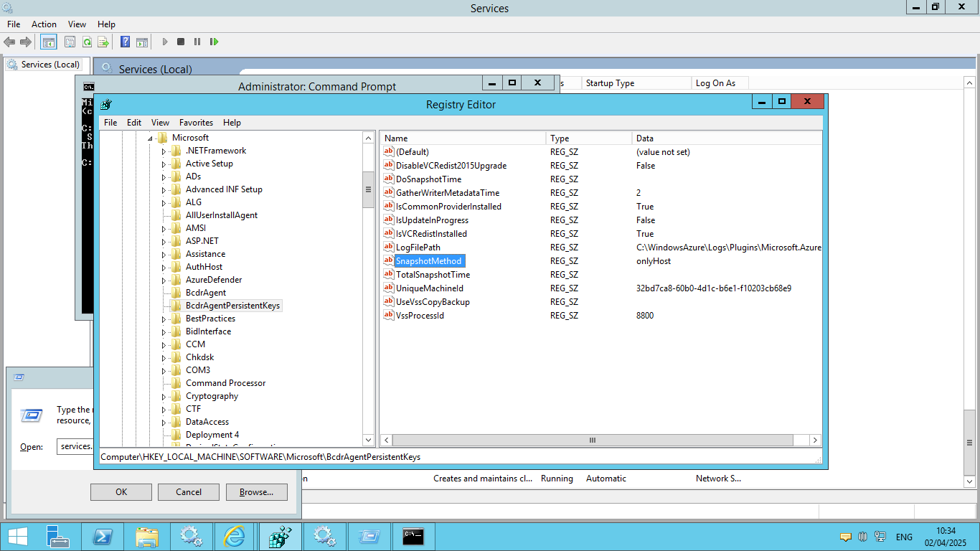Click the string icon beside UniqueMachineId value
This screenshot has height=551, width=980.
click(389, 288)
